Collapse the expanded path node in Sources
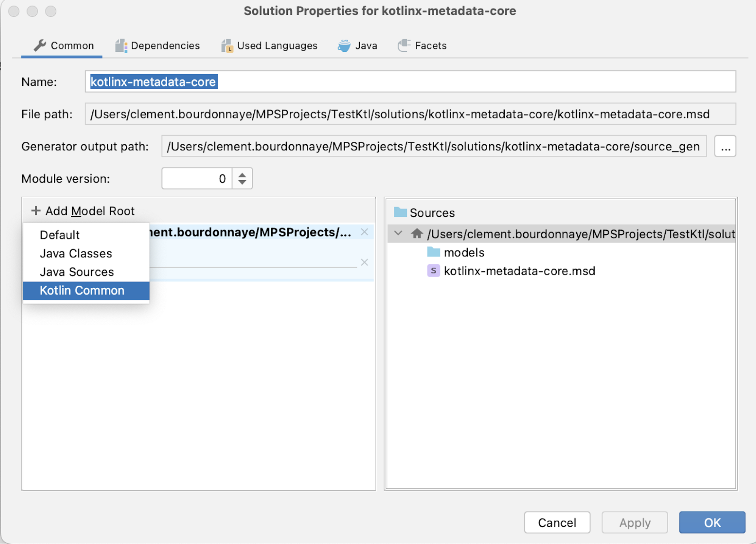This screenshot has width=756, height=544. click(398, 234)
